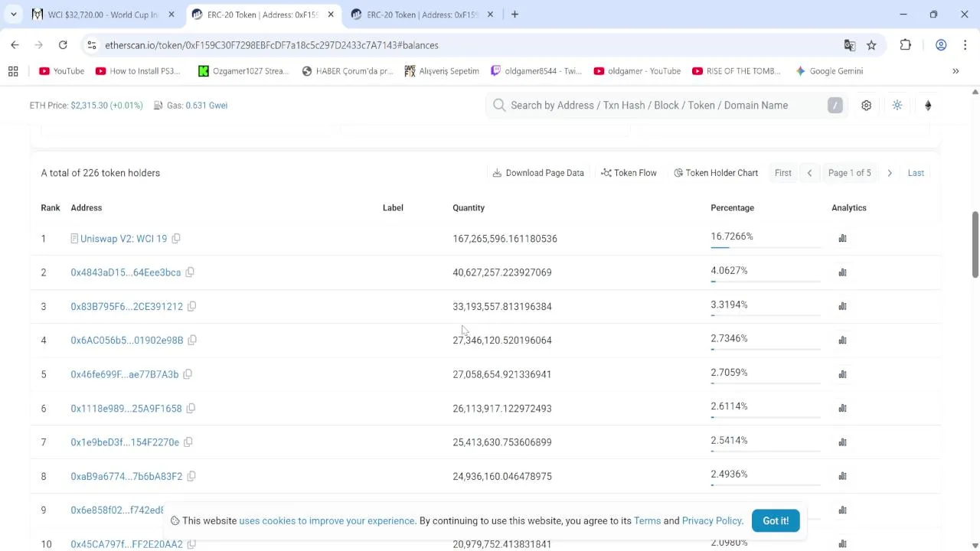Screen dimensions: 980x551
Task: Open a new browser tab
Action: pos(514,15)
